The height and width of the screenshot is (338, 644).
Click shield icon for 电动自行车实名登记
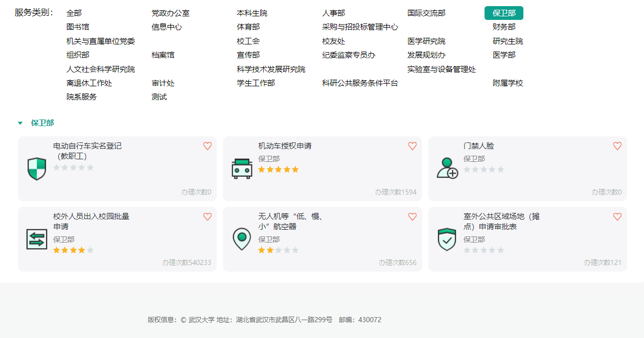coord(37,168)
